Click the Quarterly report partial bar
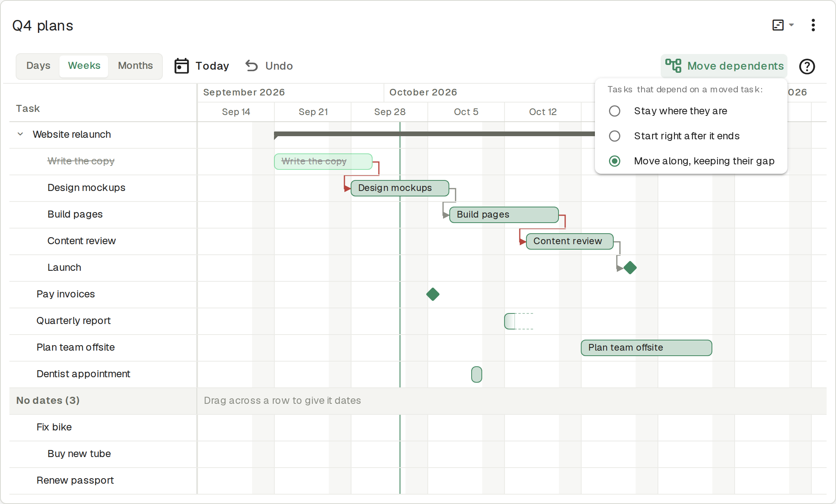 pos(510,321)
